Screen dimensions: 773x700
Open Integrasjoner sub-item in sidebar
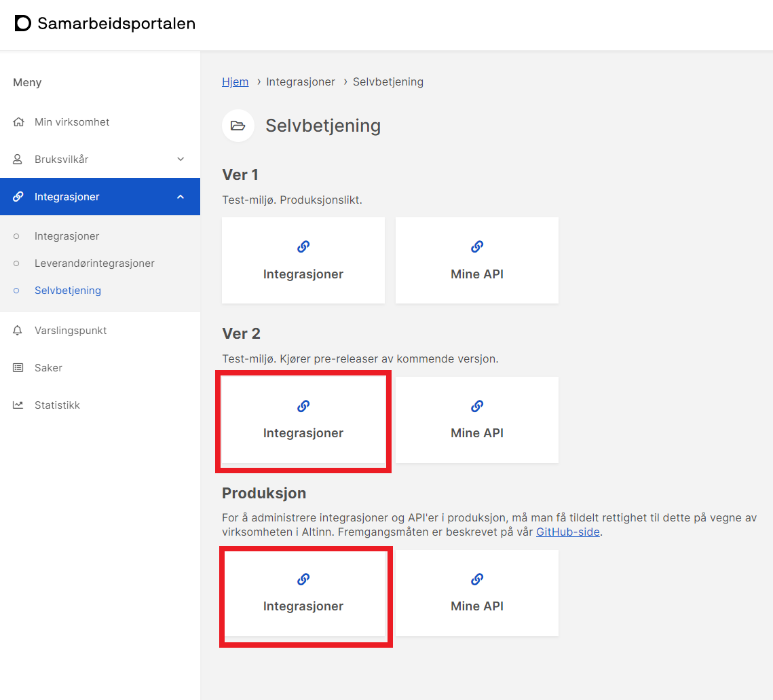[67, 236]
